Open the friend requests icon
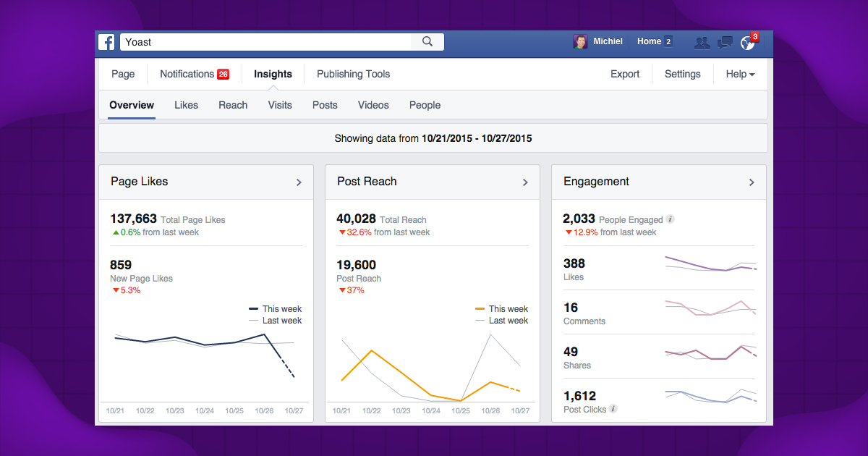868x456 pixels. point(702,42)
